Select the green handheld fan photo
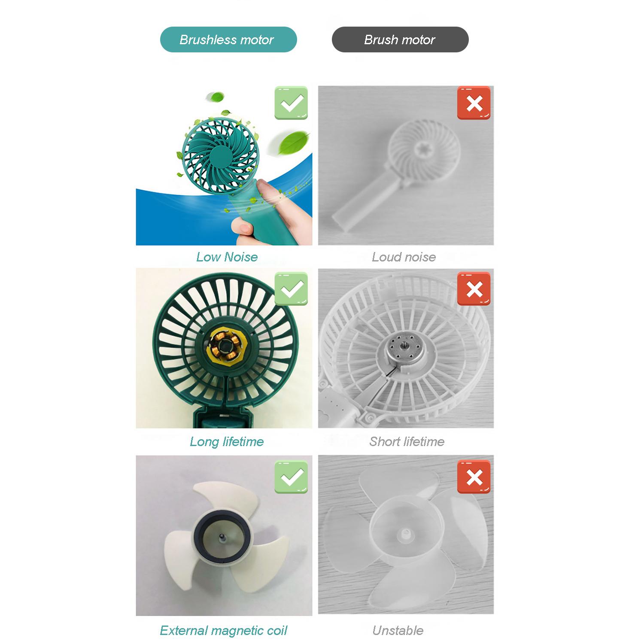The height and width of the screenshot is (644, 644). tap(224, 166)
